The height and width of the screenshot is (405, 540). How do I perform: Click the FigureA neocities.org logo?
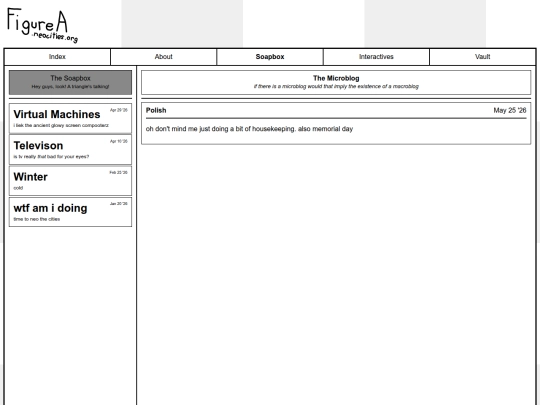[x=42, y=26]
